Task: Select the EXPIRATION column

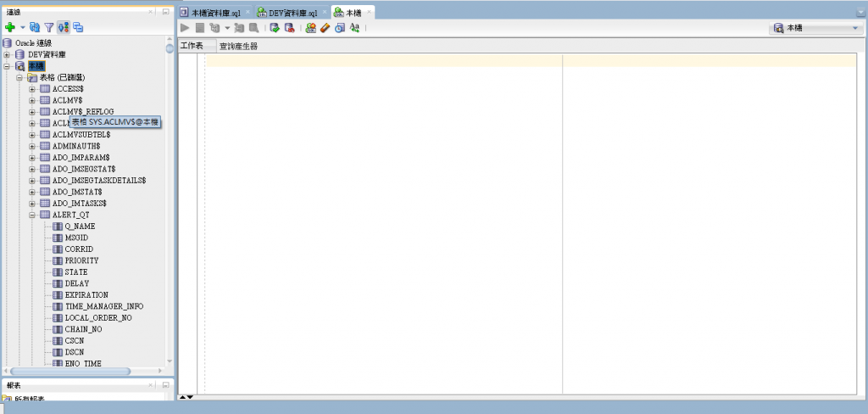Action: tap(86, 295)
